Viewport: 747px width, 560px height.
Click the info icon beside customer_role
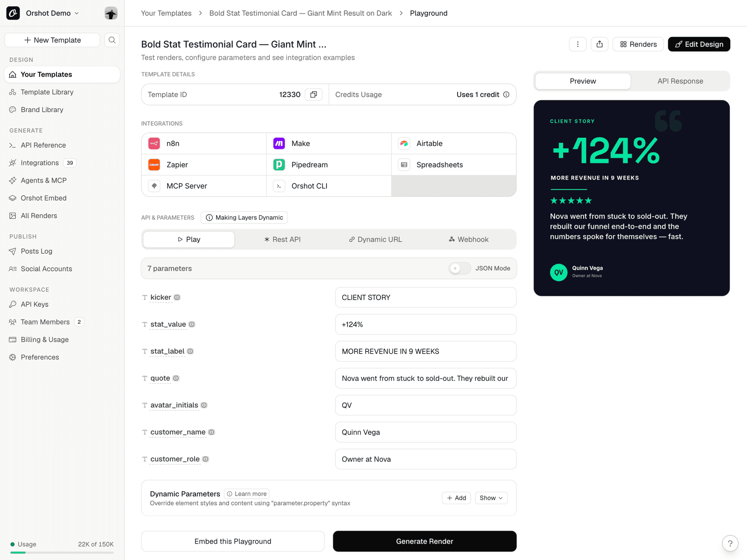pyautogui.click(x=205, y=459)
